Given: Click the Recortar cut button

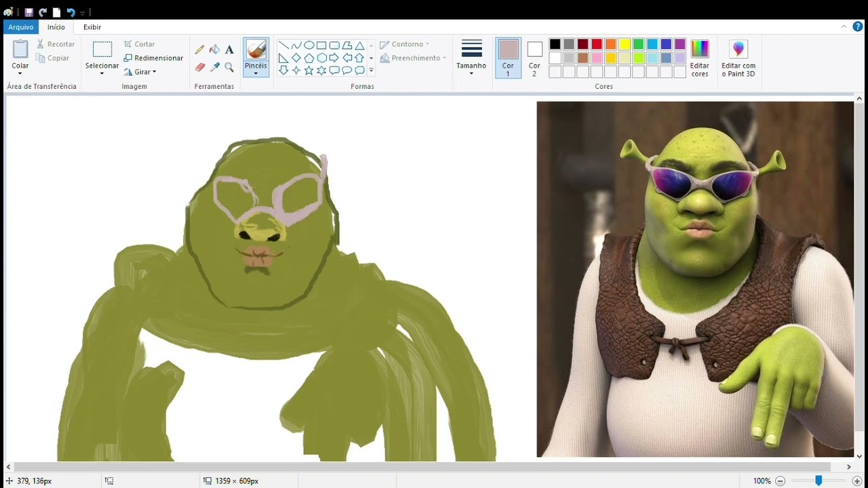Looking at the screenshot, I should pyautogui.click(x=56, y=44).
